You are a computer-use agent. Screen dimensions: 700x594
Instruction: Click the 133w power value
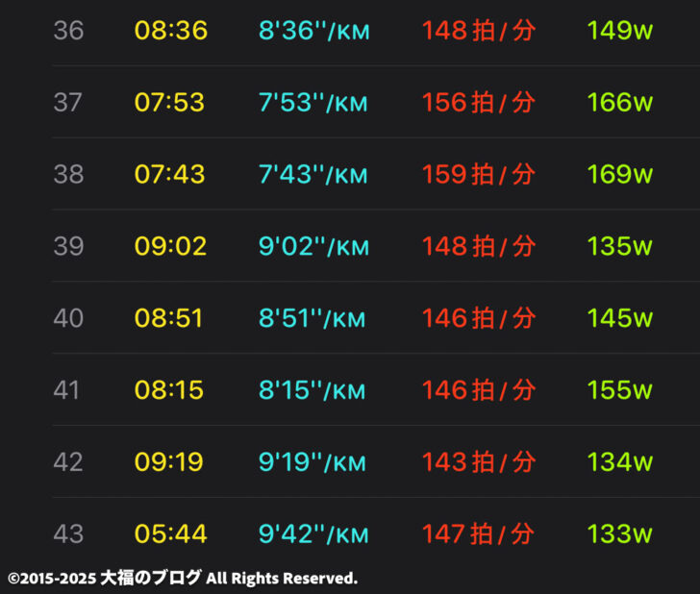point(619,534)
